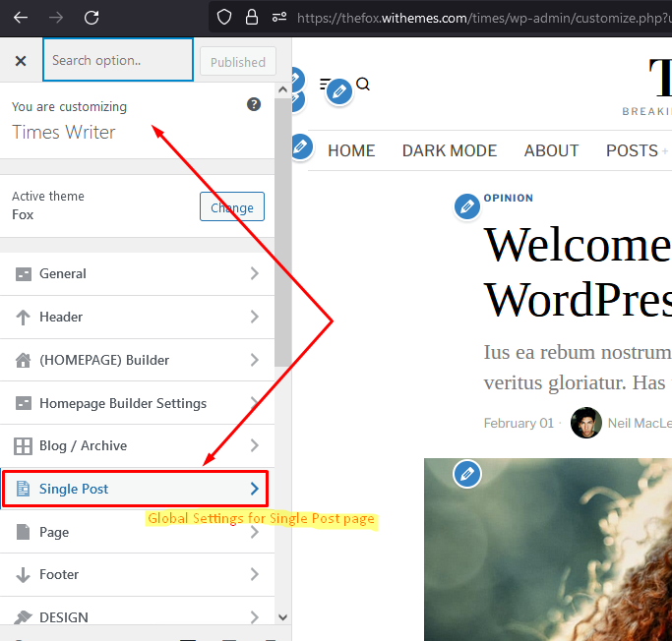The image size is (672, 641).
Task: Click the house icon beside Homepage Builder
Action: pos(24,360)
